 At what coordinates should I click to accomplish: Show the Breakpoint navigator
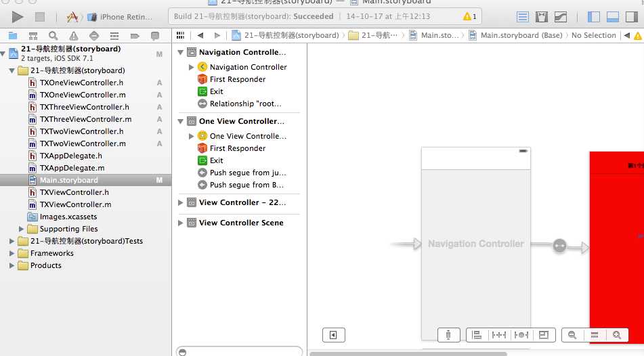[x=135, y=36]
